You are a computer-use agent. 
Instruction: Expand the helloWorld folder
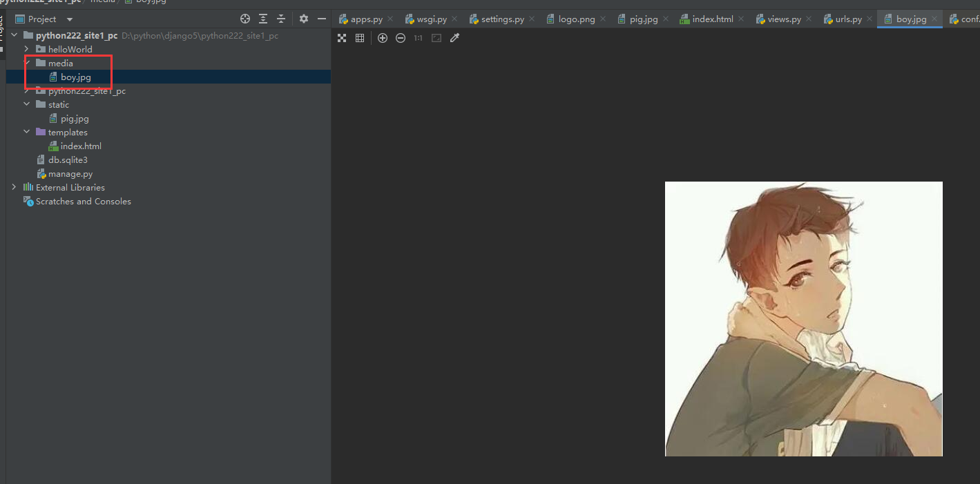click(26, 49)
